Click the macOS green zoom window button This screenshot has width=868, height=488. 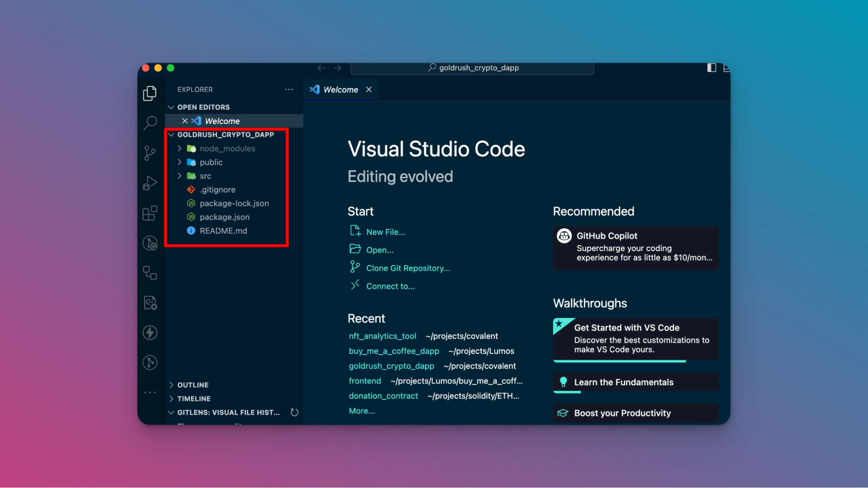coord(171,68)
